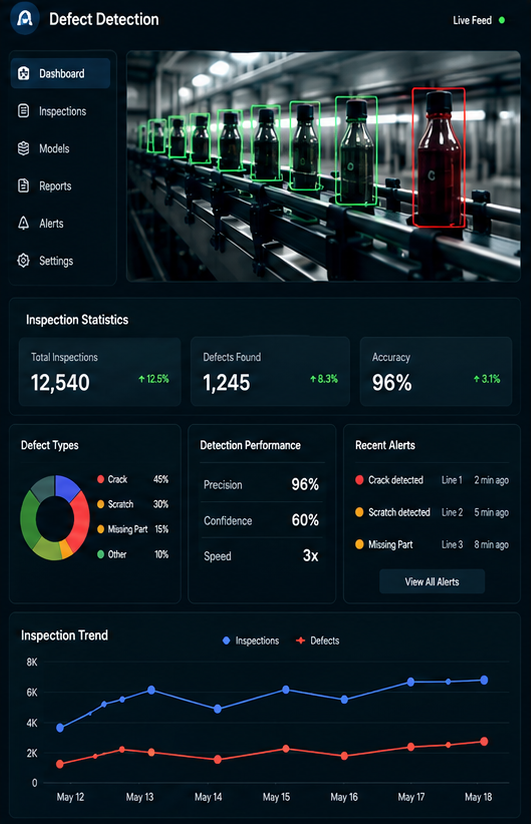This screenshot has width=531, height=824.
Task: Click the 8K axis label
Action: (x=32, y=662)
